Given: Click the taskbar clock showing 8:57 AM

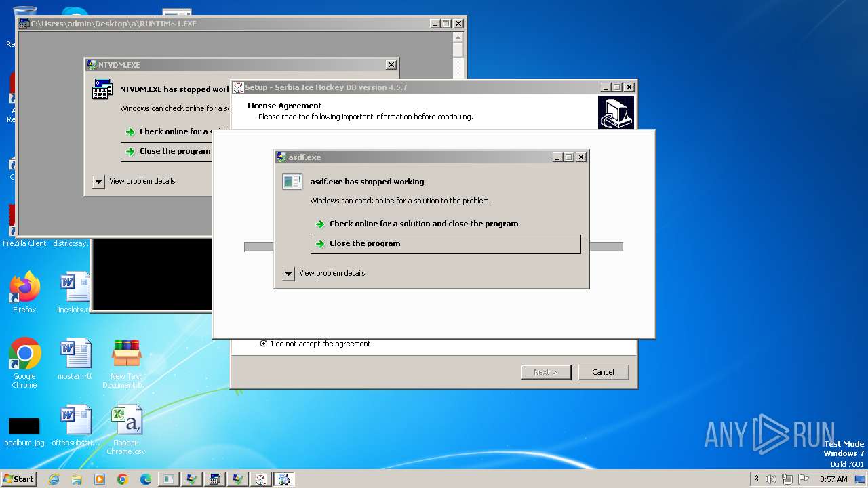Looking at the screenshot, I should [x=833, y=479].
